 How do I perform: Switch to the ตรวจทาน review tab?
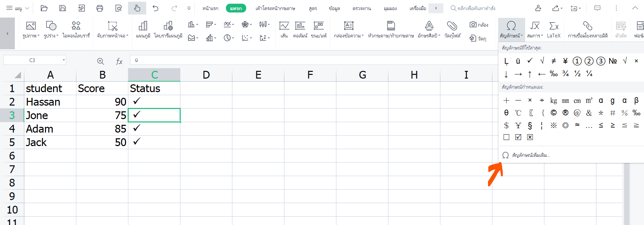[362, 8]
